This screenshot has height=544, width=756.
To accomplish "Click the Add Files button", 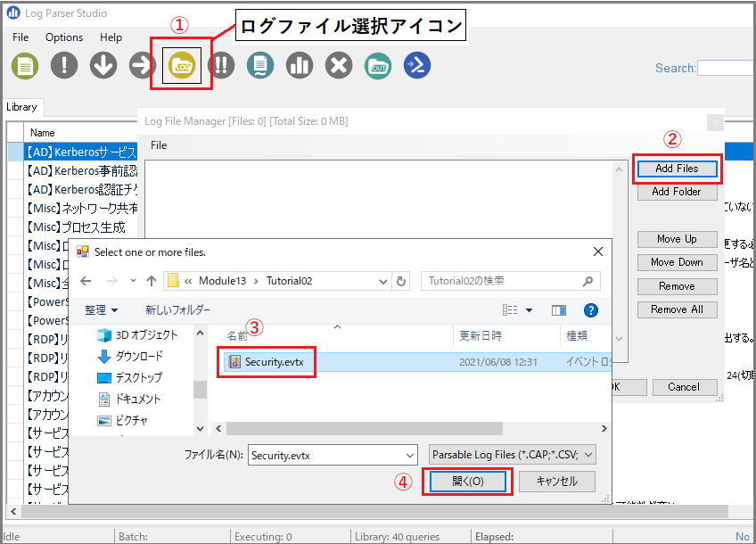I will [677, 169].
